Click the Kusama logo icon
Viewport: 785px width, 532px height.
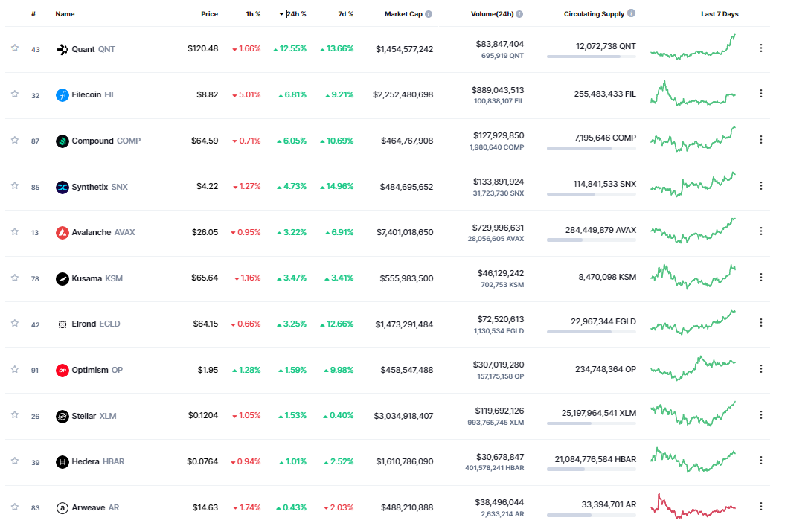[x=62, y=279]
